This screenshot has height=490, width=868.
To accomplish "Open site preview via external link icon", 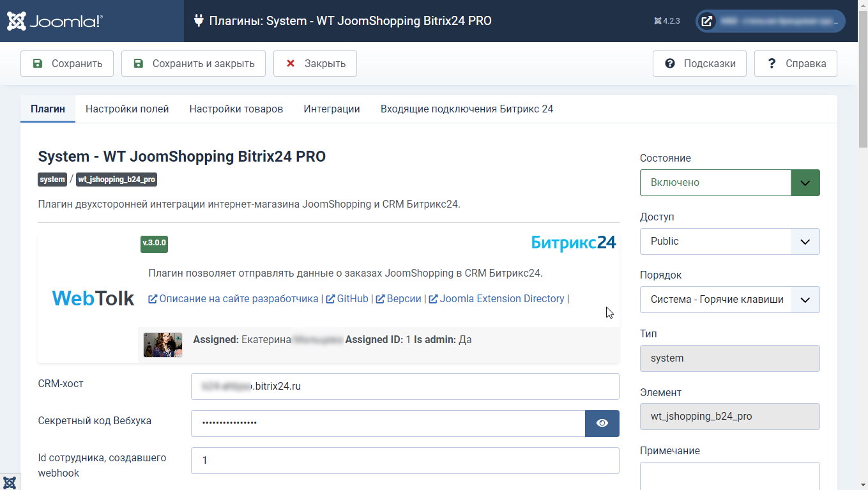I will [x=707, y=21].
